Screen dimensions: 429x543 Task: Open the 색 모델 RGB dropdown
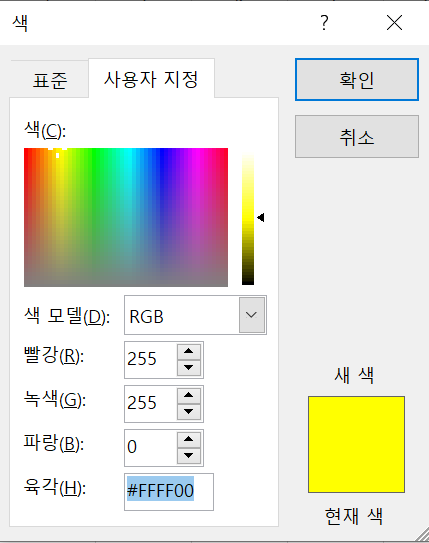(195, 315)
